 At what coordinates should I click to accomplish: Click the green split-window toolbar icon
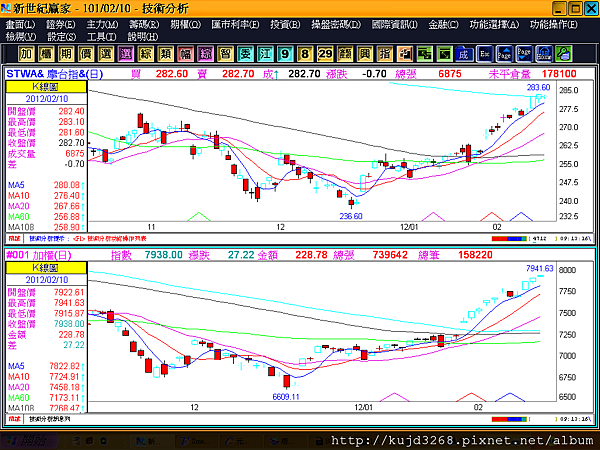(x=424, y=54)
